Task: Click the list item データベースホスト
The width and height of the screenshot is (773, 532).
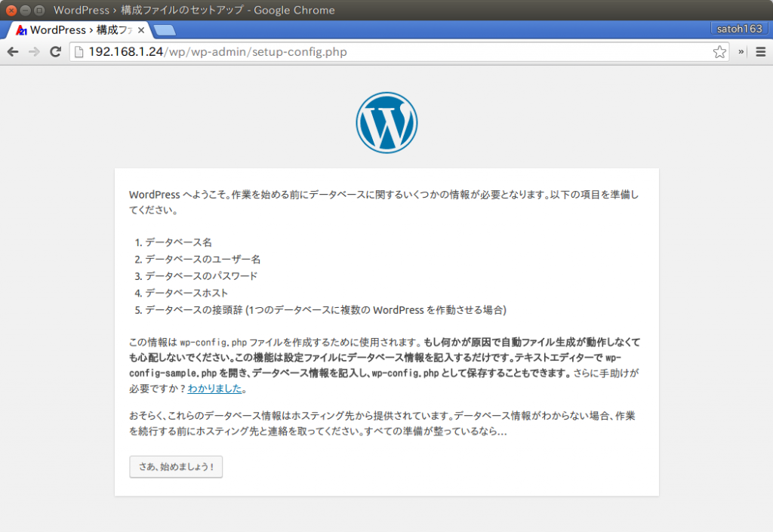Action: (x=186, y=293)
